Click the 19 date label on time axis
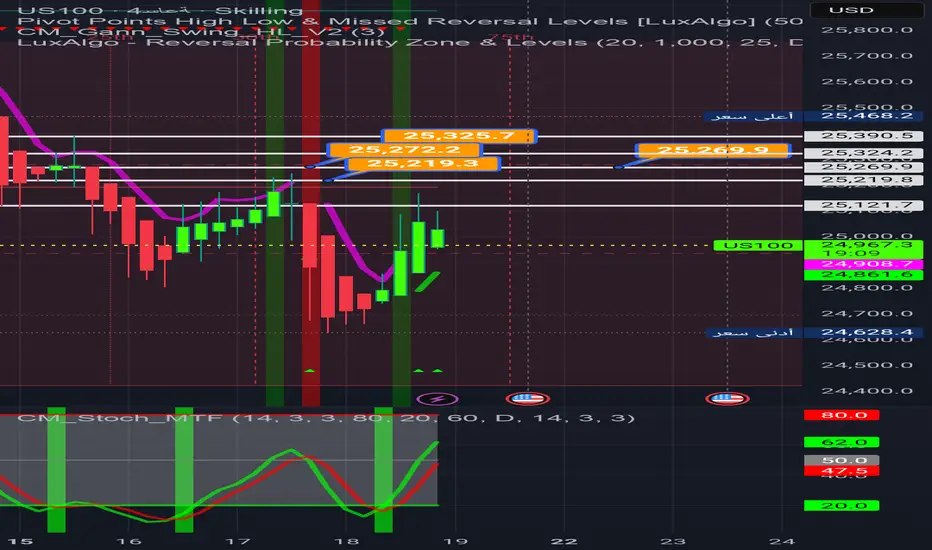Image resolution: width=932 pixels, height=550 pixels. click(455, 541)
